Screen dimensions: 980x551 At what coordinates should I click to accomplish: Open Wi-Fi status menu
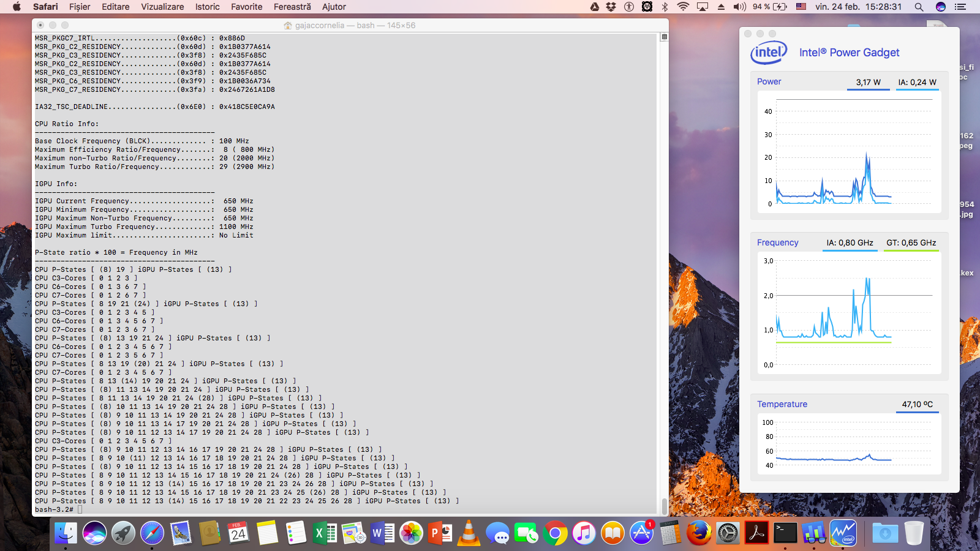point(683,7)
